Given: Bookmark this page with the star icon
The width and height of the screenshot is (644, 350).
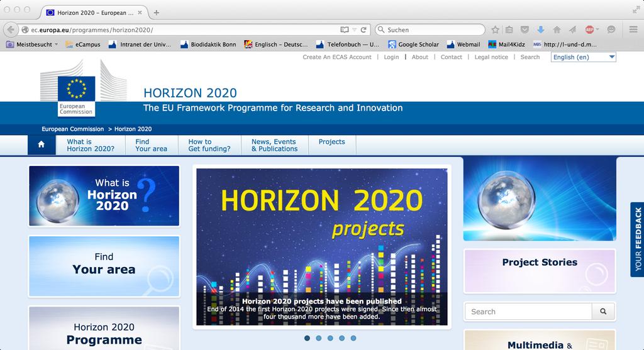Looking at the screenshot, I should pos(496,30).
